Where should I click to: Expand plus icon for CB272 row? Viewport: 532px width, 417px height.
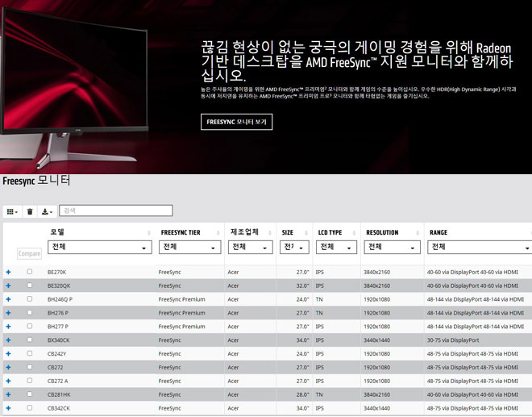click(9, 368)
